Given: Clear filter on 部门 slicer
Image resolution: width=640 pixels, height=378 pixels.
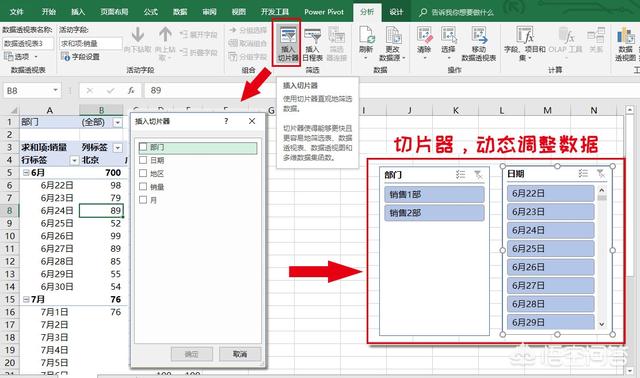Looking at the screenshot, I should point(478,175).
